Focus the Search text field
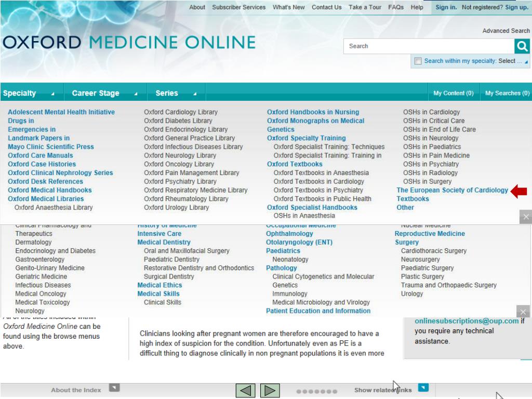Viewport: 532px width, 399px height. 429,46
